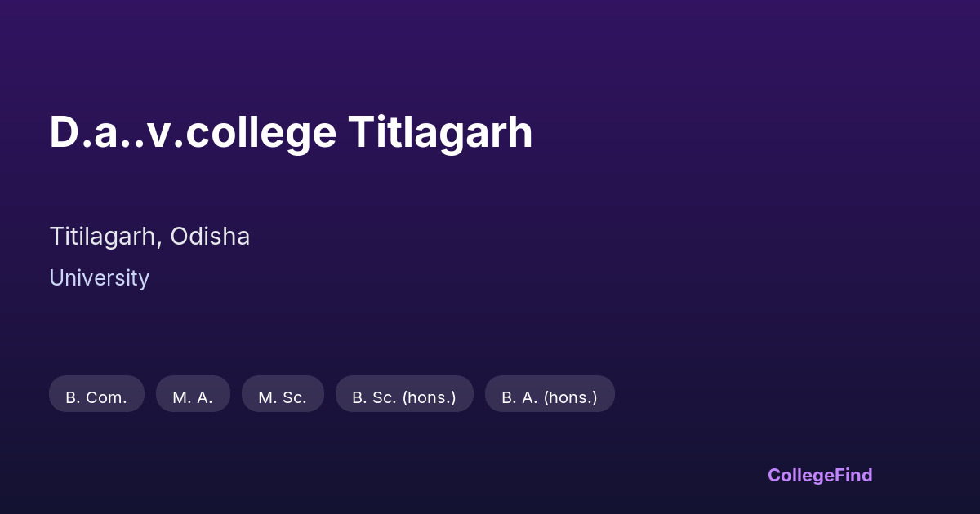Screen dimensions: 980x514
Task: Click the D.a..v.college Titlagarh title
Action: (x=291, y=132)
